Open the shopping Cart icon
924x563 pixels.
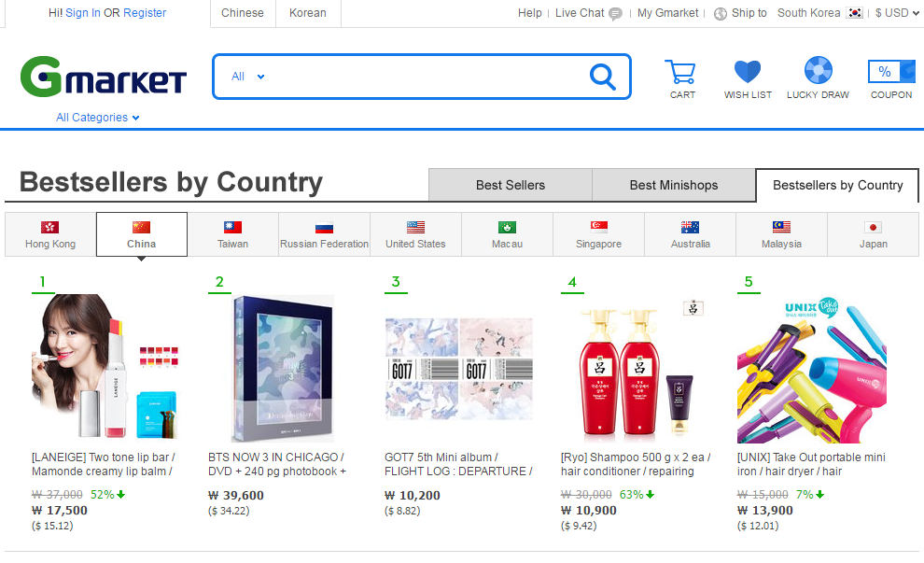[681, 73]
